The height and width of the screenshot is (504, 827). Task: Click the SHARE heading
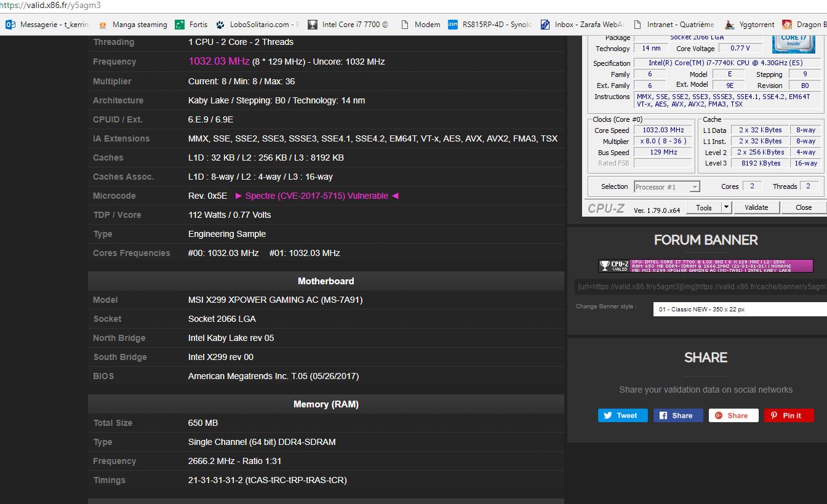(x=706, y=358)
